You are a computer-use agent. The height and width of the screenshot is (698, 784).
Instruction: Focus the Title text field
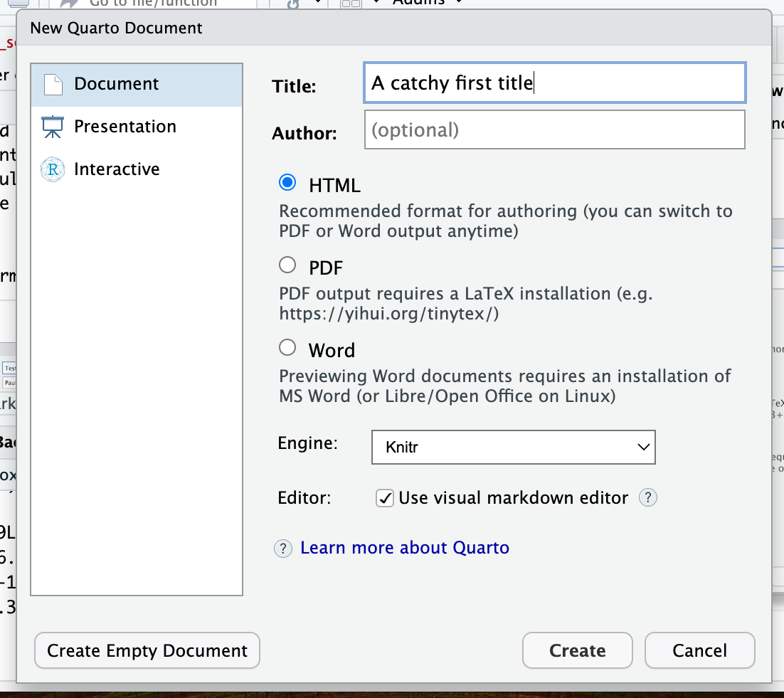click(554, 83)
